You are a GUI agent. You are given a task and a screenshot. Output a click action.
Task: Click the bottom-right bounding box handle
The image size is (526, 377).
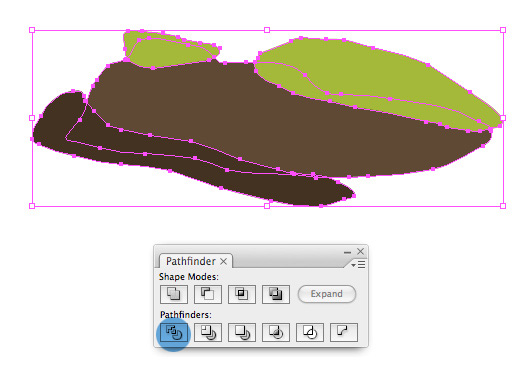[503, 206]
